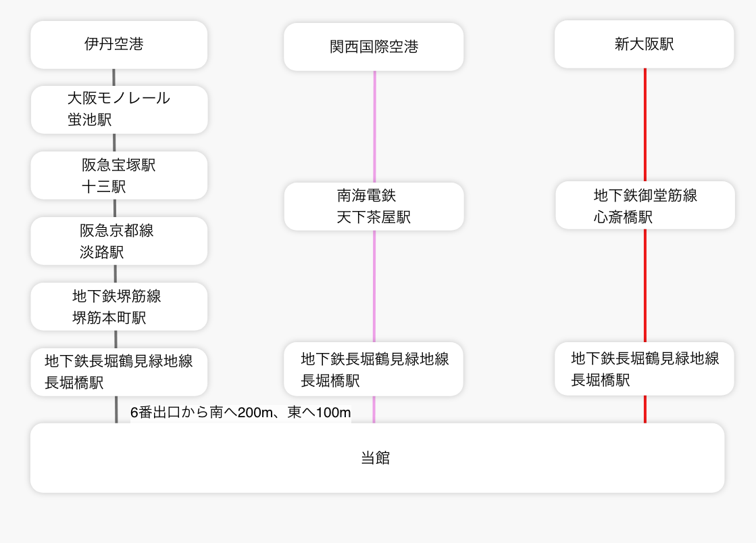Click the 長堀橋駅 node below 天下茶屋駅
Image resolution: width=756 pixels, height=543 pixels.
(374, 369)
